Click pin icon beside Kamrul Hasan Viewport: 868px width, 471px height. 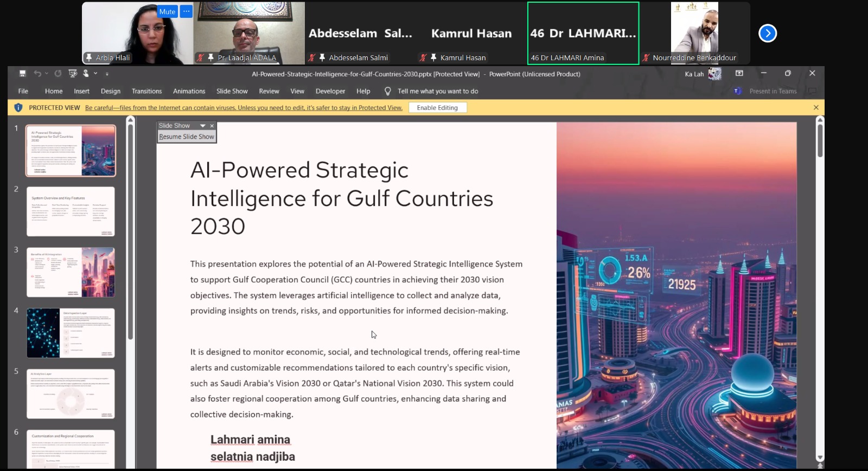[x=433, y=57]
